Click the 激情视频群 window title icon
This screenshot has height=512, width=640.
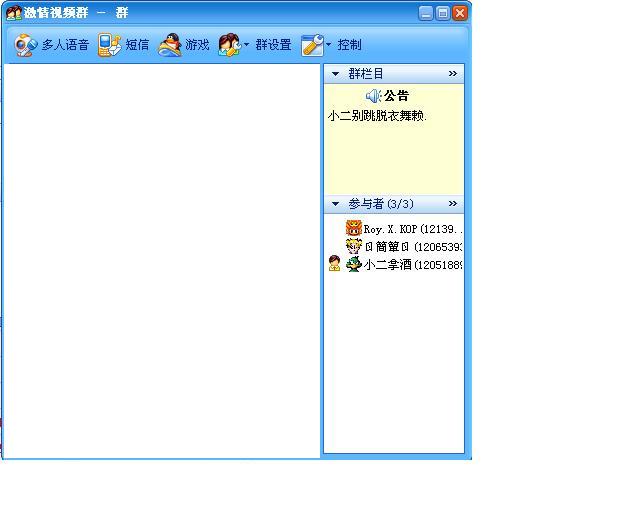click(x=13, y=13)
